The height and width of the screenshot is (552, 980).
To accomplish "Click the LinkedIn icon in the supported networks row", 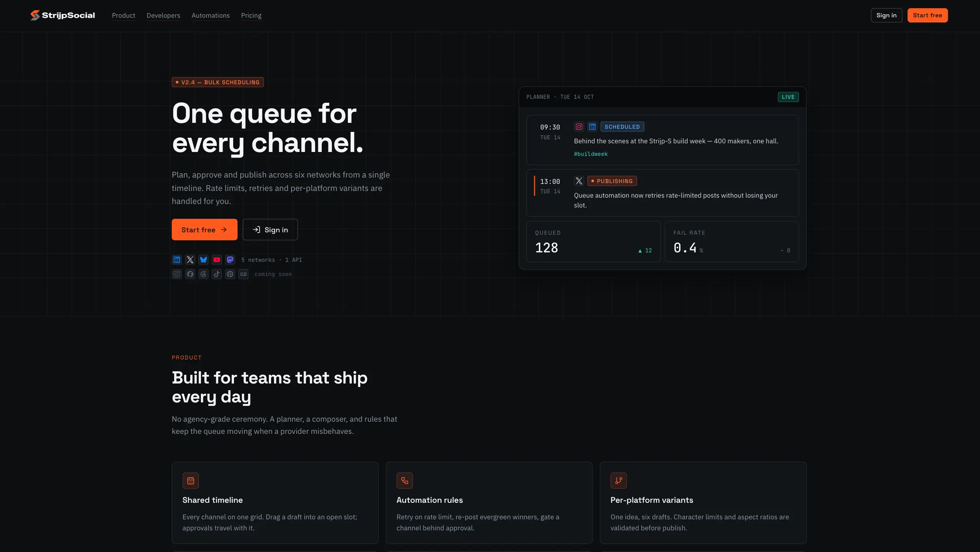I will 177,260.
